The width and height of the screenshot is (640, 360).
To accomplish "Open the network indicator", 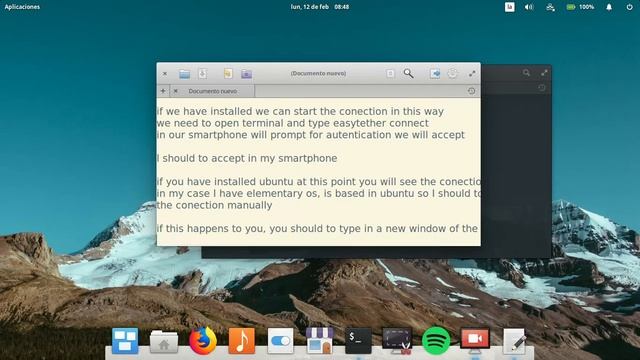I will [x=550, y=7].
